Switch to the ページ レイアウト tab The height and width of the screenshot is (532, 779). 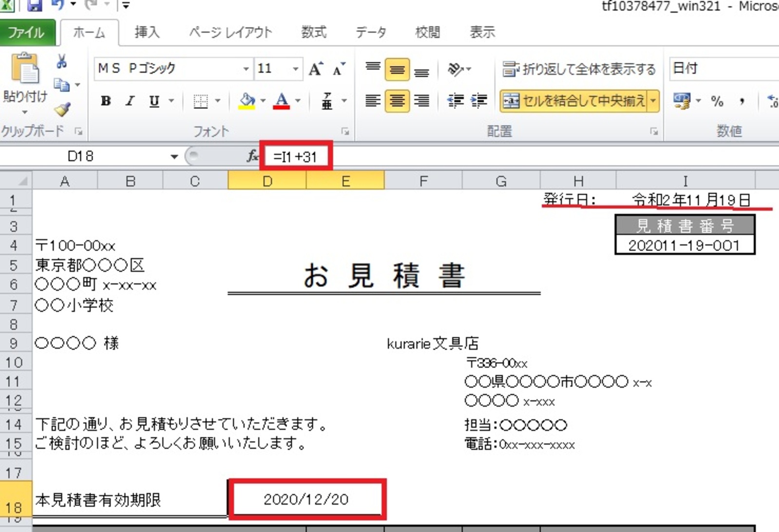[x=230, y=33]
